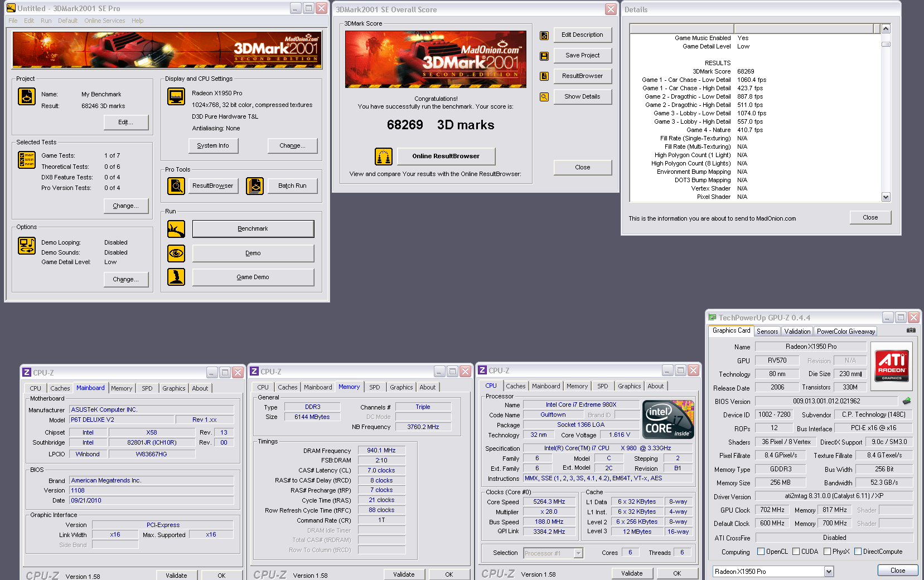Open the PowerColor Giveaway tab

[x=846, y=331]
